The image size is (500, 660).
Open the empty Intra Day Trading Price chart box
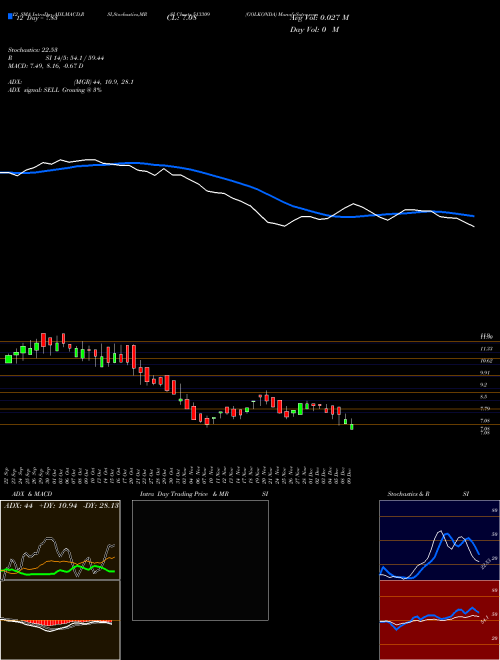coord(200,560)
